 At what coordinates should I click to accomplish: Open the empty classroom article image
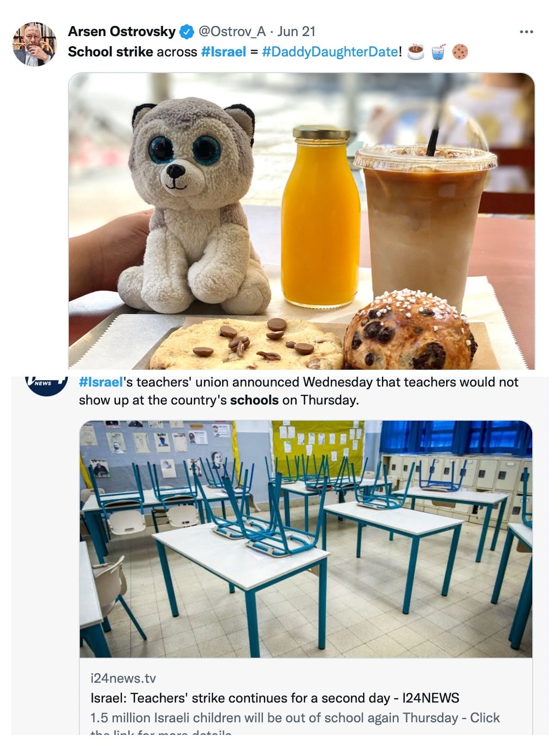306,539
